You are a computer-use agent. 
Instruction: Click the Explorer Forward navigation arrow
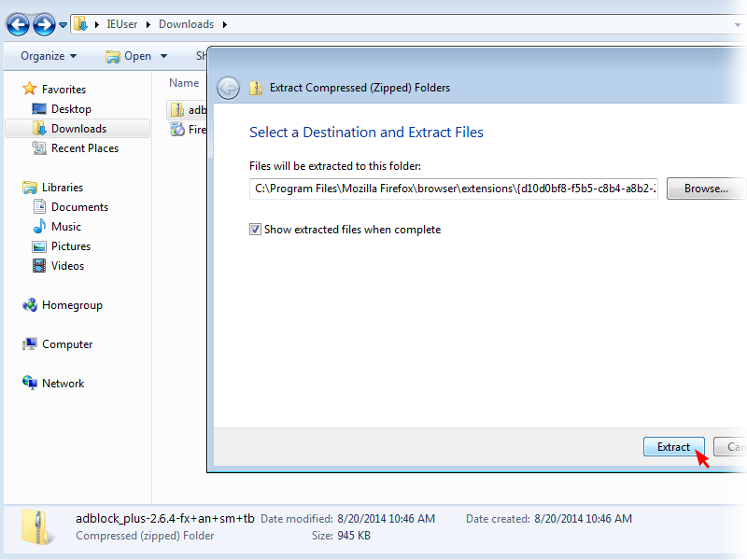tap(44, 24)
